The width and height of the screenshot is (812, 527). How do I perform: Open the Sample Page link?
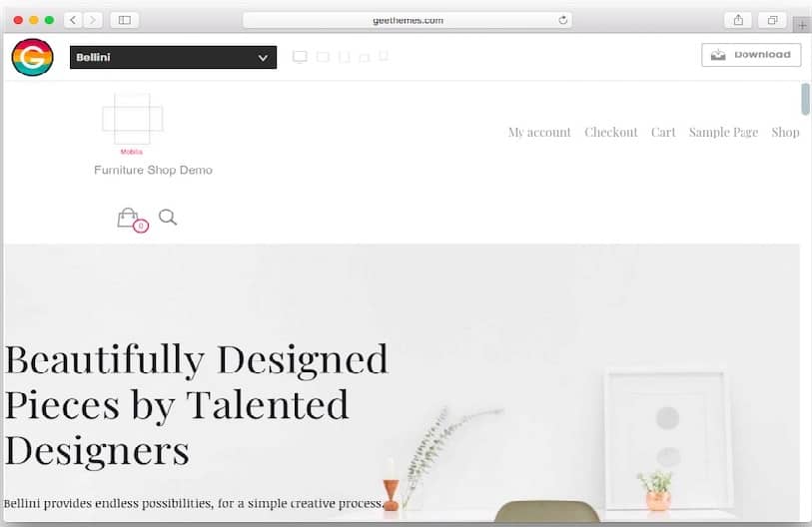click(x=723, y=132)
